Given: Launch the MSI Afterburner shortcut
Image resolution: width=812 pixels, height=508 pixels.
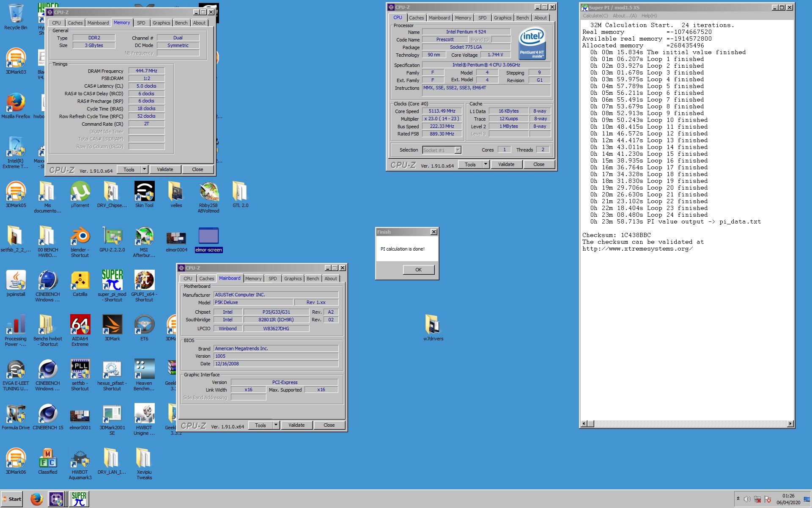Looking at the screenshot, I should pos(144,237).
